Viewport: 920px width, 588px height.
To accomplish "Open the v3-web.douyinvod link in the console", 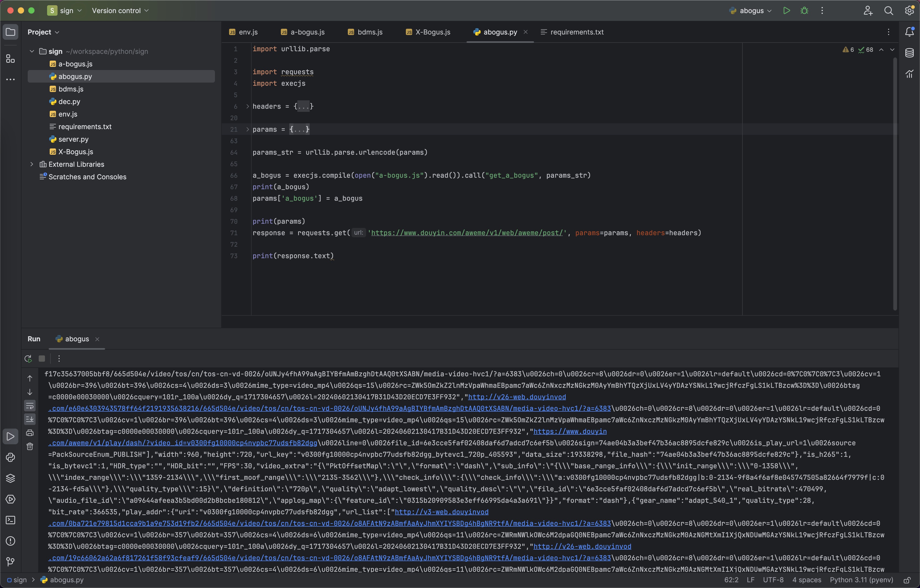I will [441, 512].
